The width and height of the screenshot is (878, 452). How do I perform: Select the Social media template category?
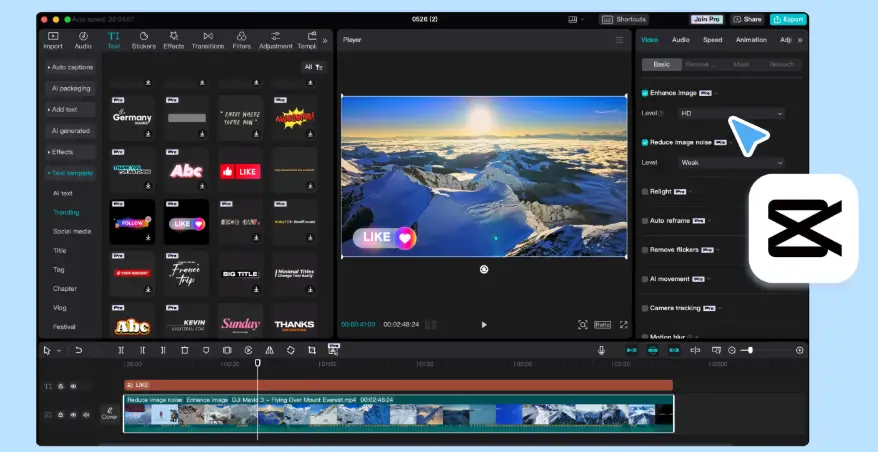pos(72,231)
